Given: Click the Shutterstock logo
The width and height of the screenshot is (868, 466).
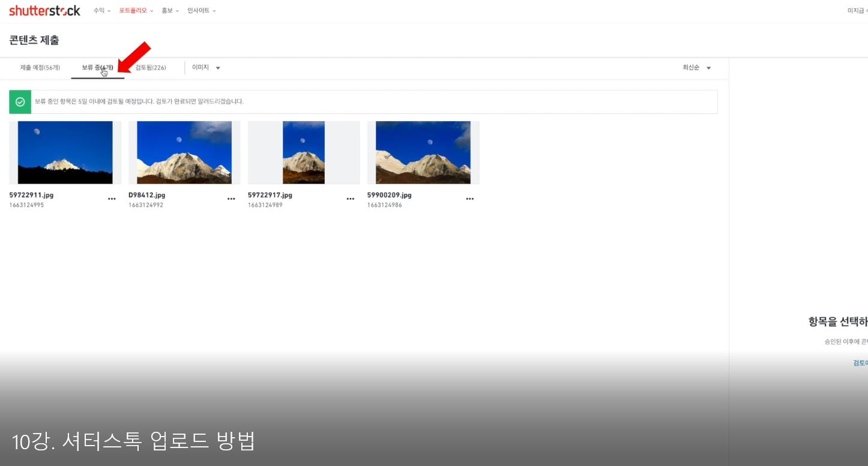Looking at the screenshot, I should 44,10.
